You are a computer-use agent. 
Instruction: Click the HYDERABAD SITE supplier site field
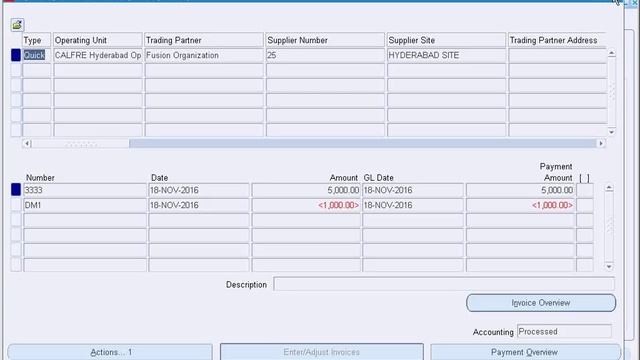[447, 55]
